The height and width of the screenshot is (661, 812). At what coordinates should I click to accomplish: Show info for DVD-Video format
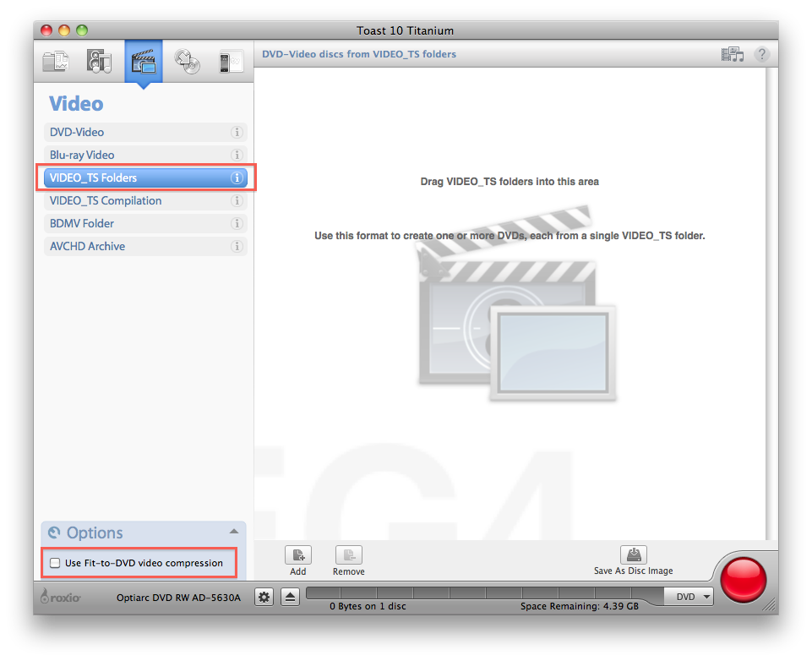237,132
